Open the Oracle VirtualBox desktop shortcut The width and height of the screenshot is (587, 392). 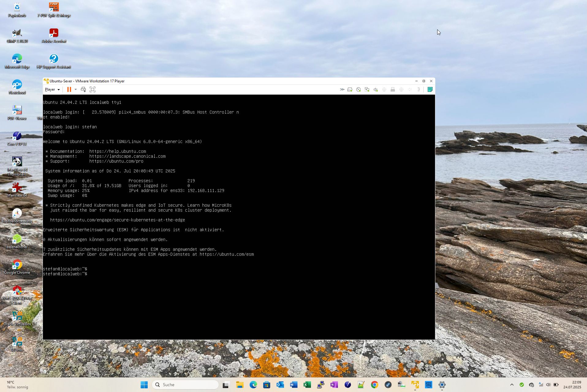point(17,317)
